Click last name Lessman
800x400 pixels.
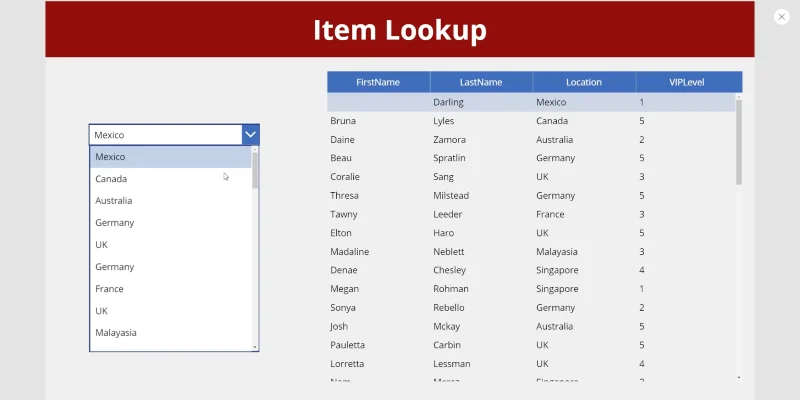point(452,364)
